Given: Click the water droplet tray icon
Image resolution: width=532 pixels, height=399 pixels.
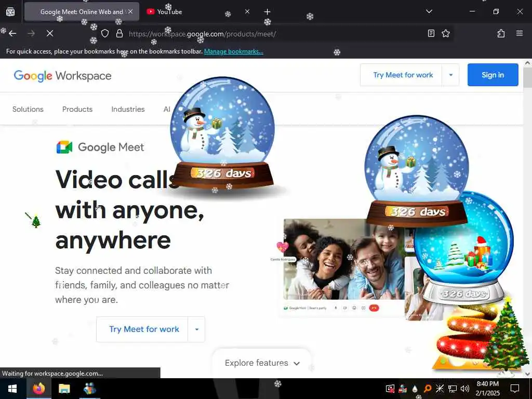Looking at the screenshot, I should (415, 389).
